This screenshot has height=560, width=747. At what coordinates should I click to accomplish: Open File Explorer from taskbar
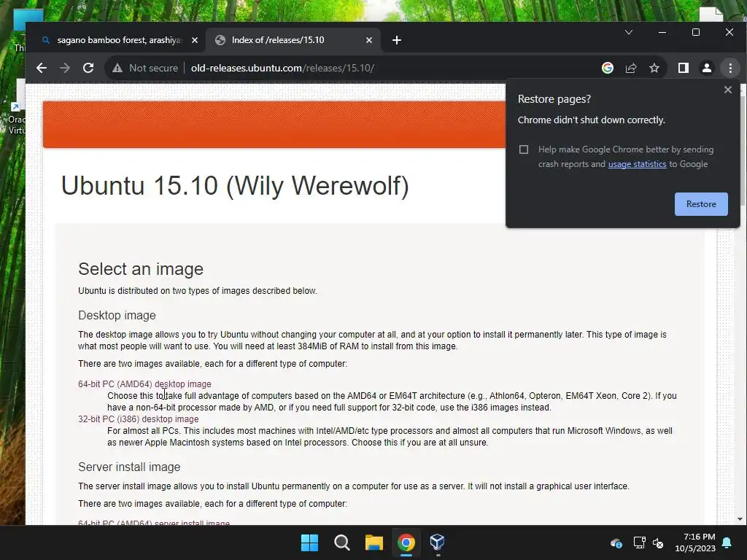coord(374,542)
